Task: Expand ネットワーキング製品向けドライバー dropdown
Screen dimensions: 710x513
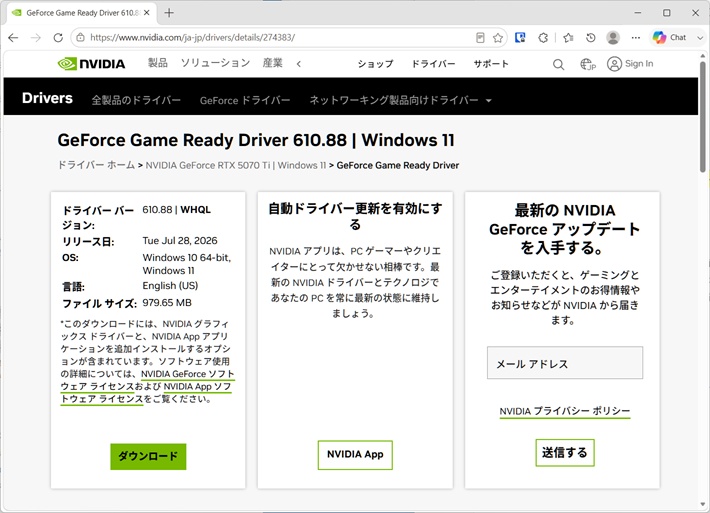Action: tap(489, 101)
